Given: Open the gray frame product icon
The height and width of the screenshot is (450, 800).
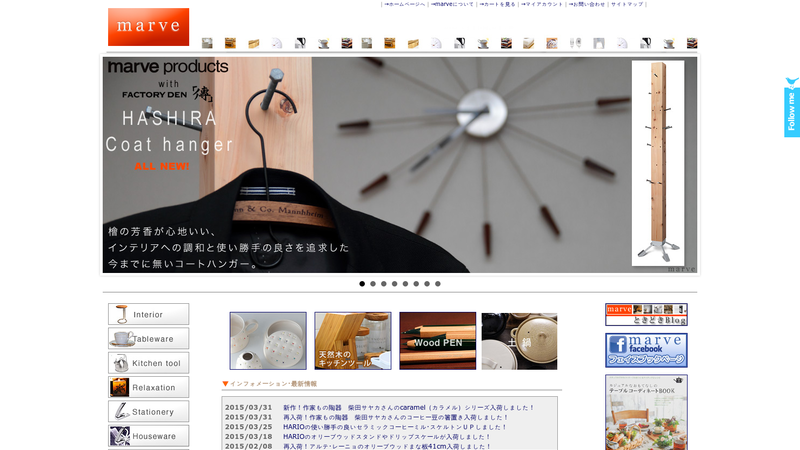Looking at the screenshot, I should coord(599,43).
